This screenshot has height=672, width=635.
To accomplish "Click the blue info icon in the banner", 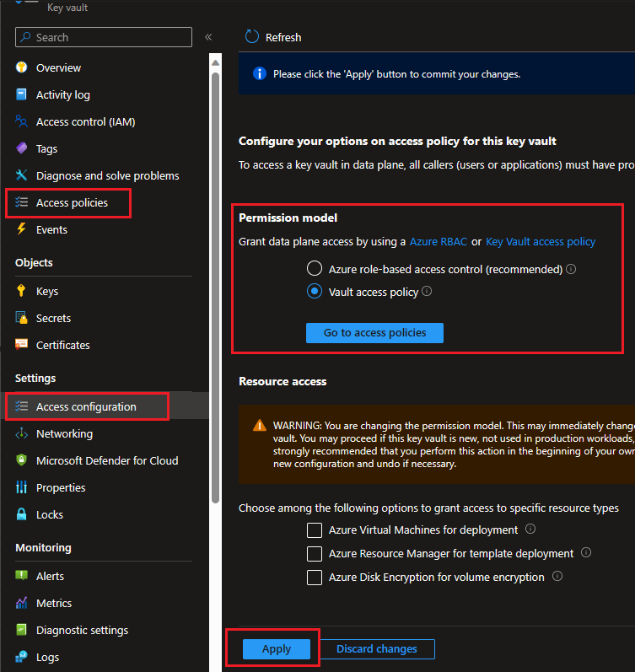I will [260, 73].
